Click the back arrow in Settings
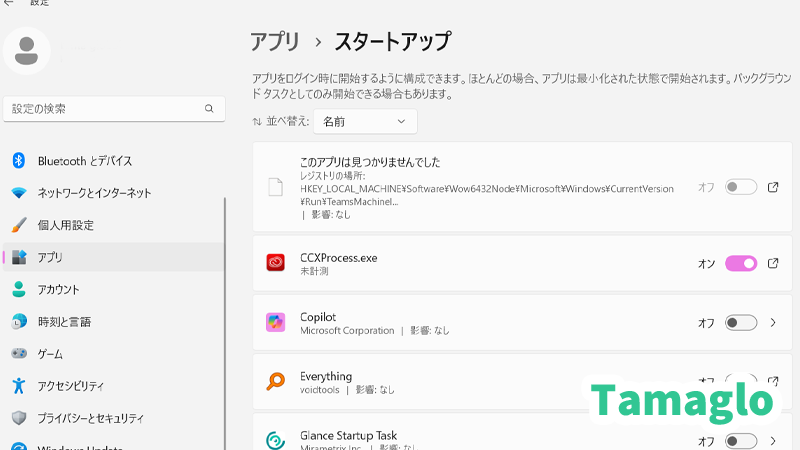The width and height of the screenshot is (800, 450). 9,3
